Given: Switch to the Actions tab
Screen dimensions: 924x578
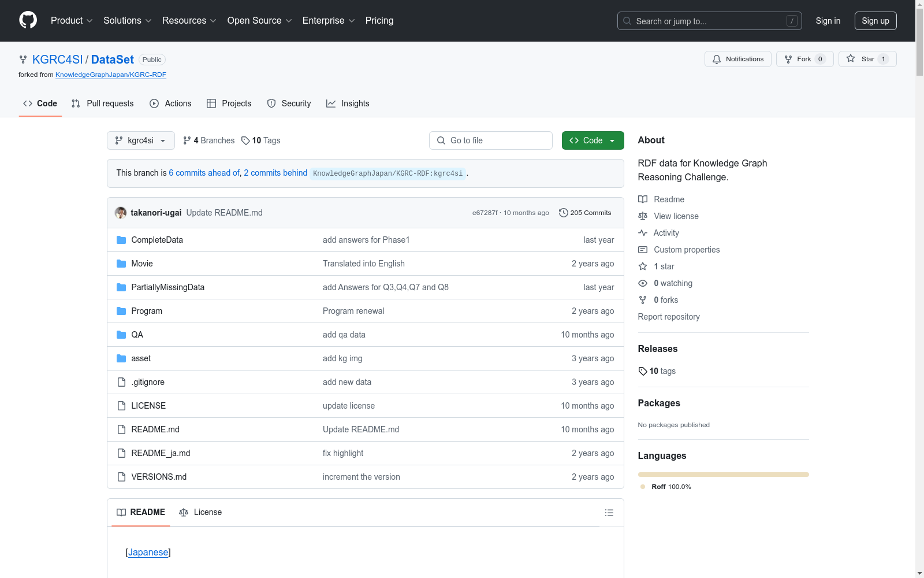Looking at the screenshot, I should pyautogui.click(x=170, y=103).
